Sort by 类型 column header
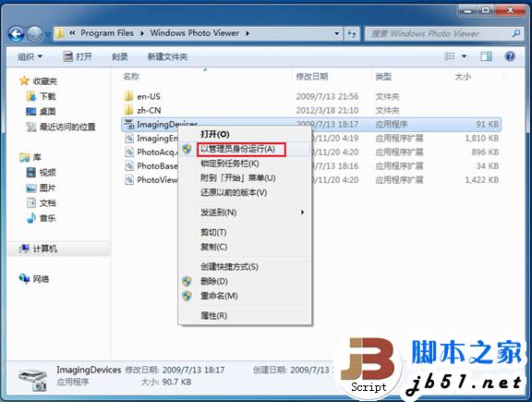 [x=383, y=77]
